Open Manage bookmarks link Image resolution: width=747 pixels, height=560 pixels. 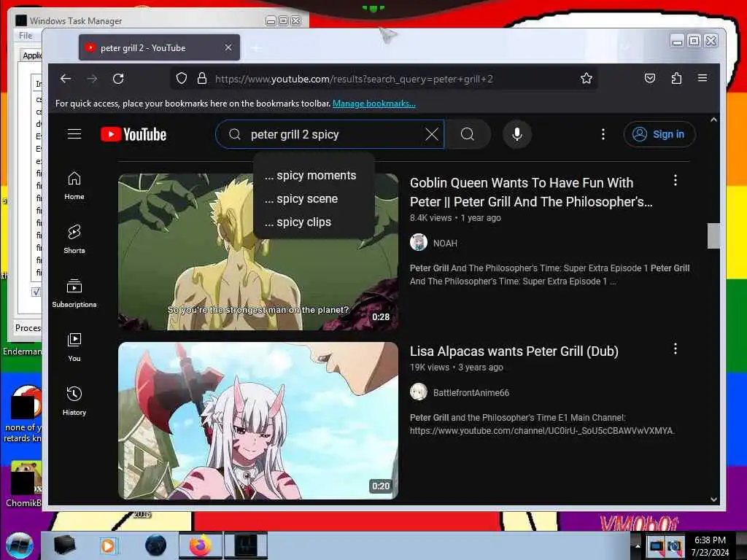[374, 104]
